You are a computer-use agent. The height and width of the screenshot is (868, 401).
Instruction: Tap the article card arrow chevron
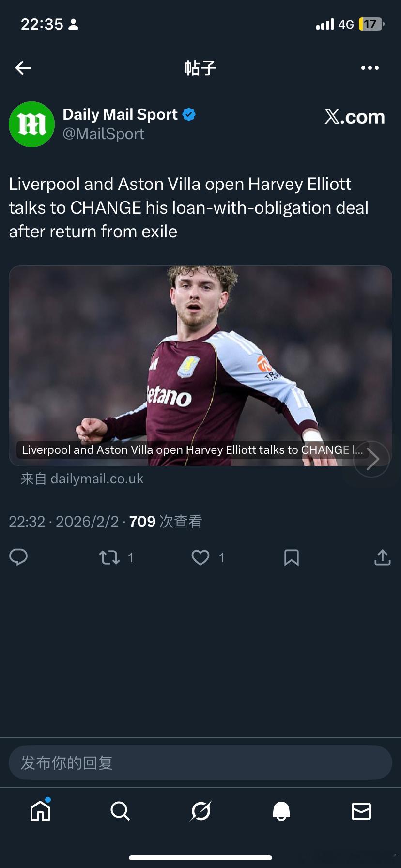pos(372,459)
